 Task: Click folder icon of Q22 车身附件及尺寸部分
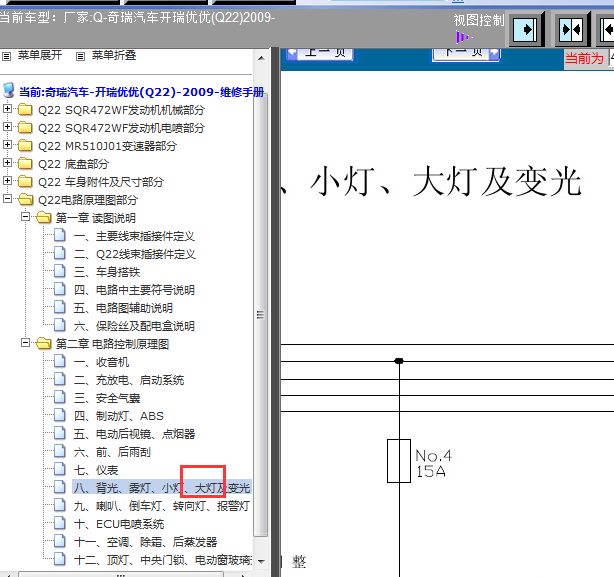pos(25,181)
